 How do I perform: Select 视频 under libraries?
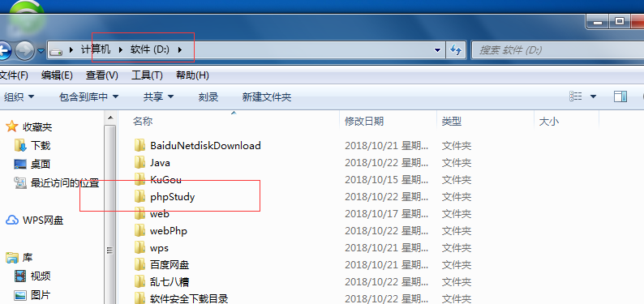41,276
